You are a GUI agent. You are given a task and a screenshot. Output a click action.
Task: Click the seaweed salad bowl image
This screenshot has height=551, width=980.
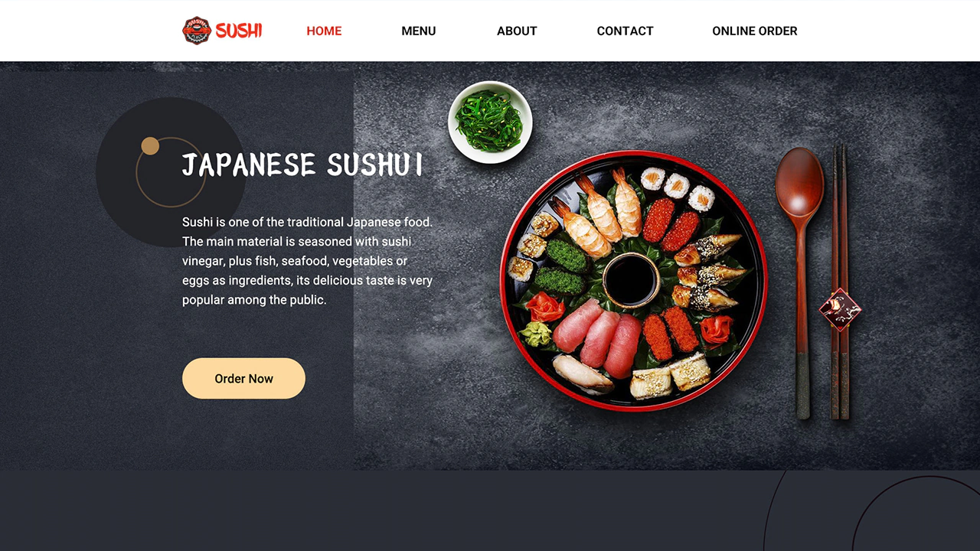(x=490, y=122)
